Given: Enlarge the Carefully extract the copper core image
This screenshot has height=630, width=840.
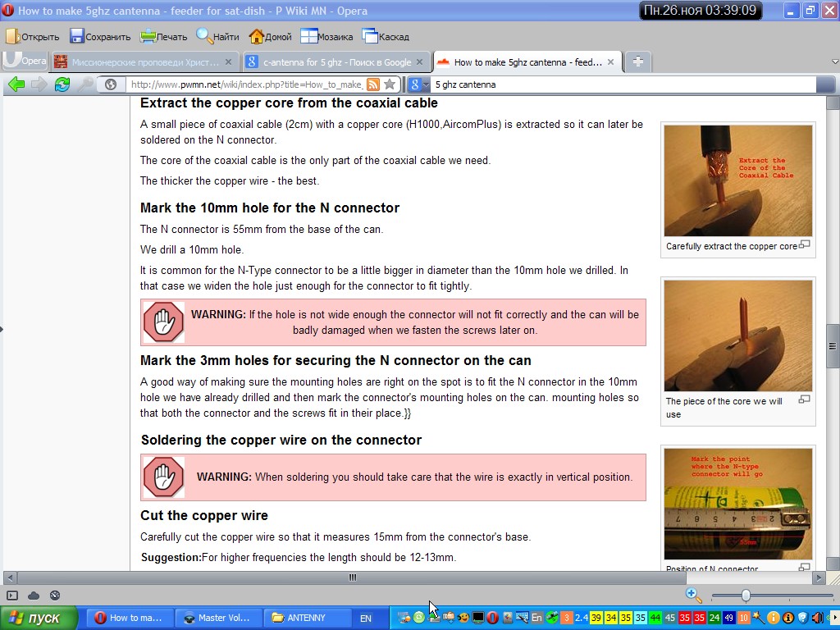Looking at the screenshot, I should click(804, 244).
